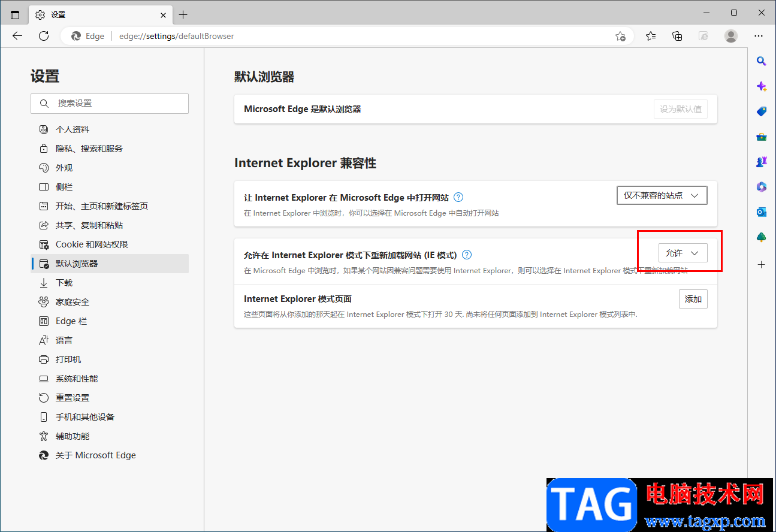Open a new tab with plus button
Screen dimensions: 776x532
coord(183,14)
